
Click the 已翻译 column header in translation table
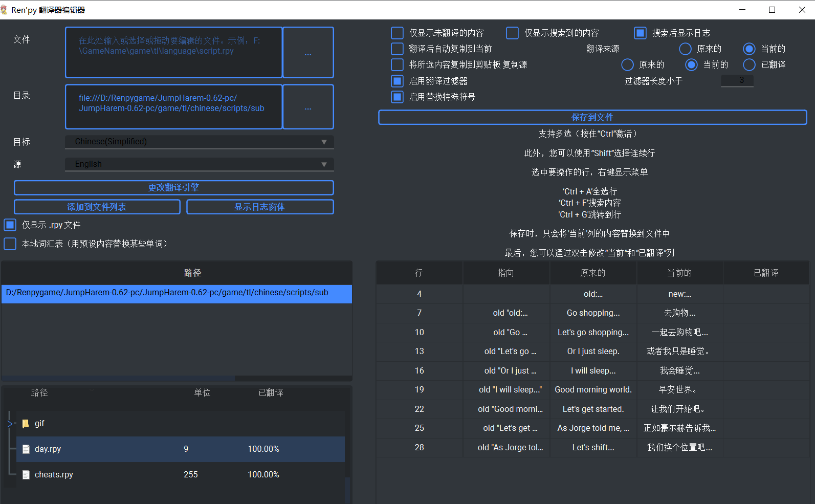766,273
